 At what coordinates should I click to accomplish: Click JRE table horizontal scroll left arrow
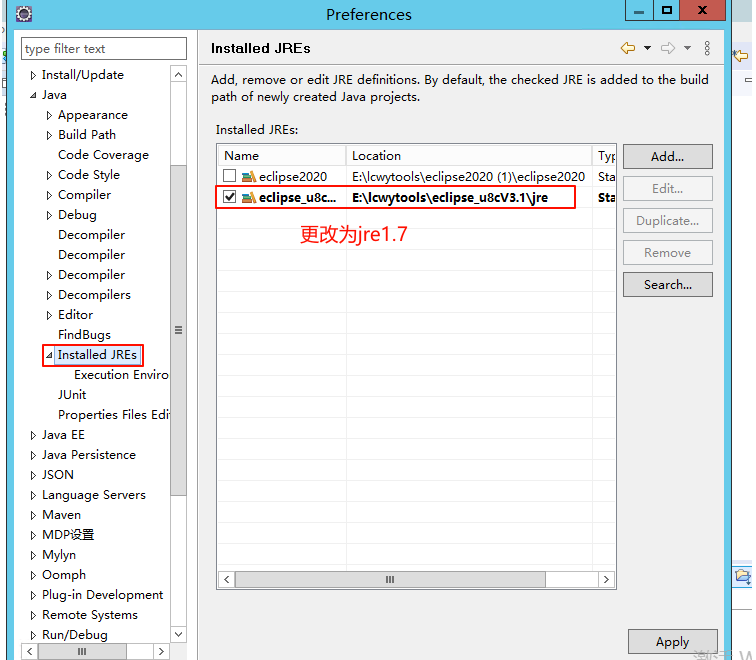227,579
